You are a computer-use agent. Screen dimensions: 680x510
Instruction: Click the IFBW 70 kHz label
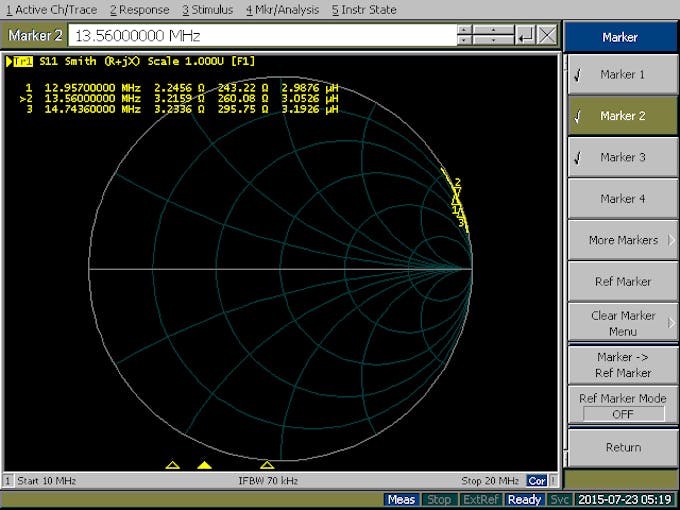coord(268,481)
